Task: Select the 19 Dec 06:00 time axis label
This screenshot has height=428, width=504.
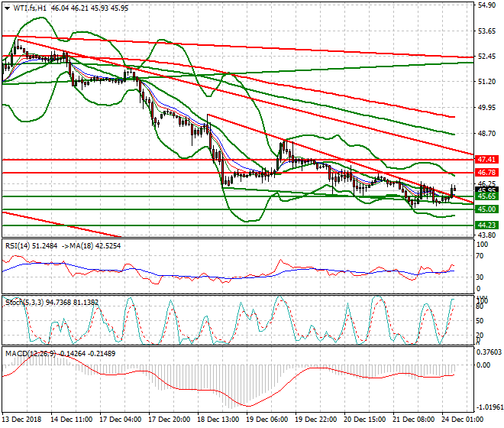Action: [x=267, y=420]
